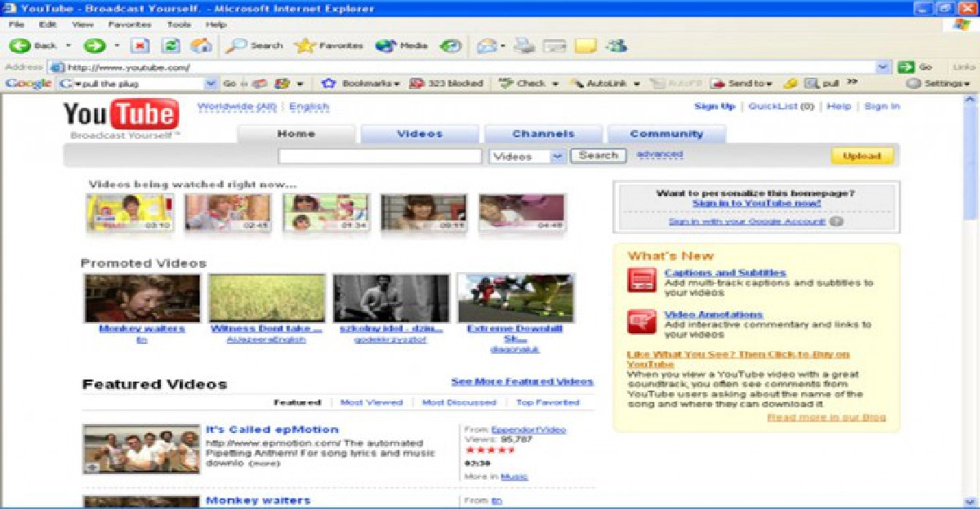This screenshot has height=509, width=980.
Task: Click the Messenger icon in the toolbar
Action: [x=617, y=46]
